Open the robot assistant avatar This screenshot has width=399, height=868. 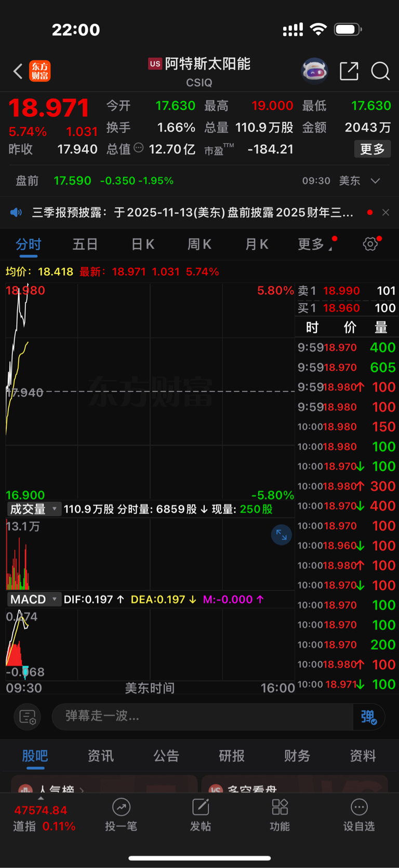point(315,71)
